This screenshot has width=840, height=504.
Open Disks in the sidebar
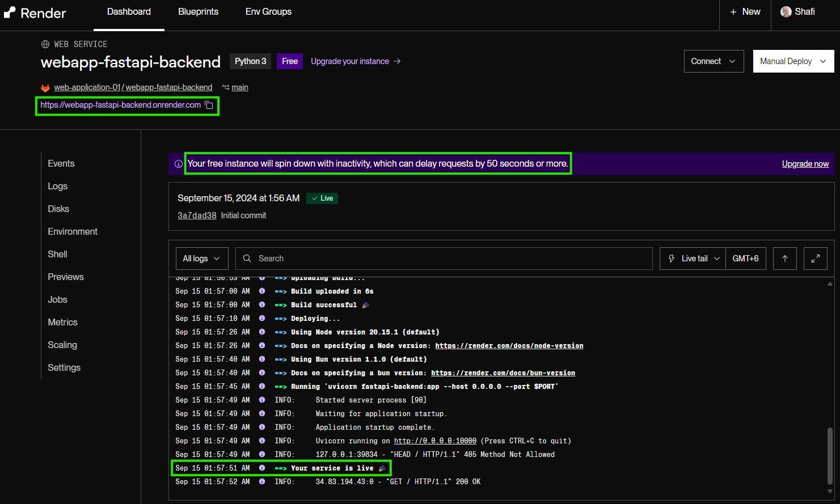pos(58,209)
